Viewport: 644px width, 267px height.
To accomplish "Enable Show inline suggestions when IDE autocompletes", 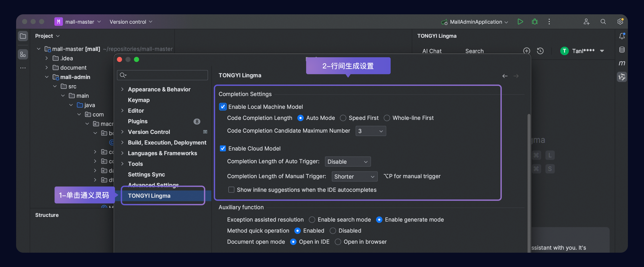I will (231, 190).
